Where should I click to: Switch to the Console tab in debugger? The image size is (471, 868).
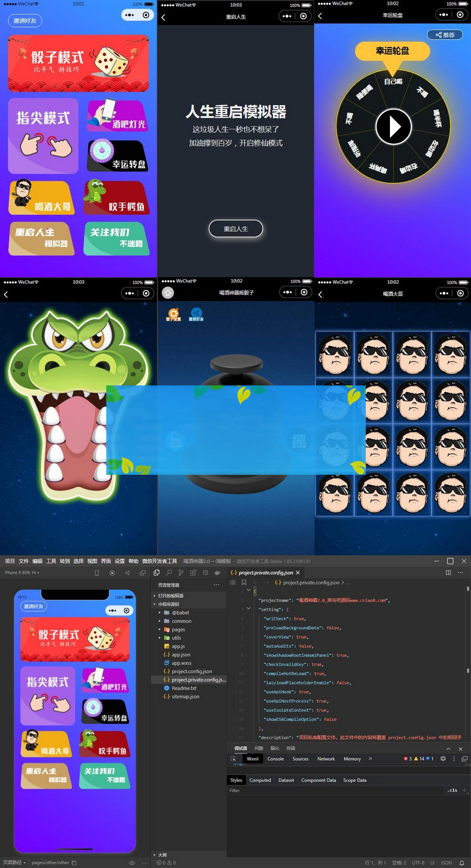tap(275, 759)
